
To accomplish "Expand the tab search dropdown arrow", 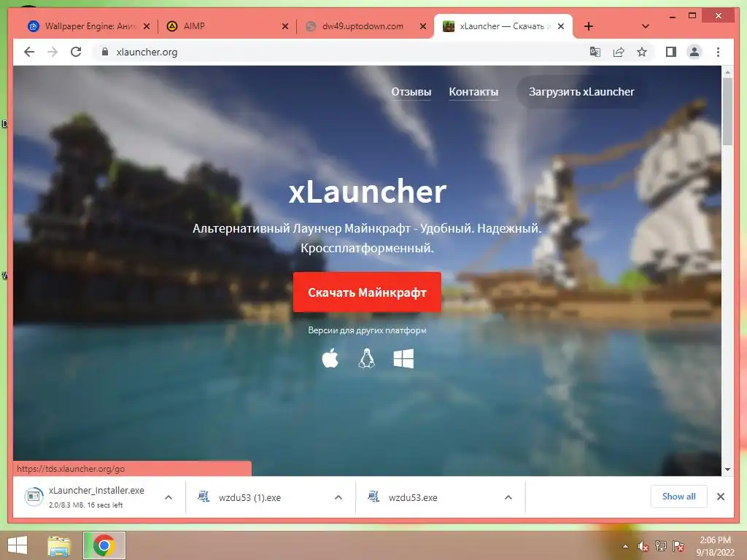I will click(x=645, y=26).
